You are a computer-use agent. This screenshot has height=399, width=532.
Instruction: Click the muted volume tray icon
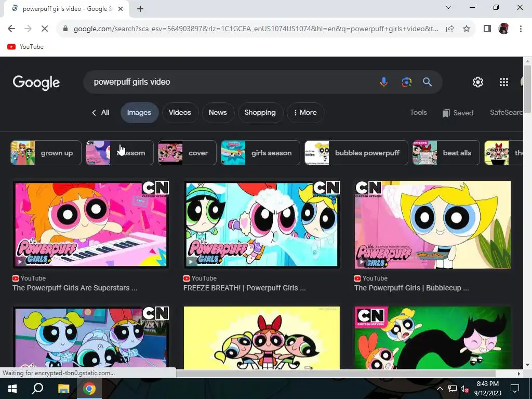coord(464,389)
